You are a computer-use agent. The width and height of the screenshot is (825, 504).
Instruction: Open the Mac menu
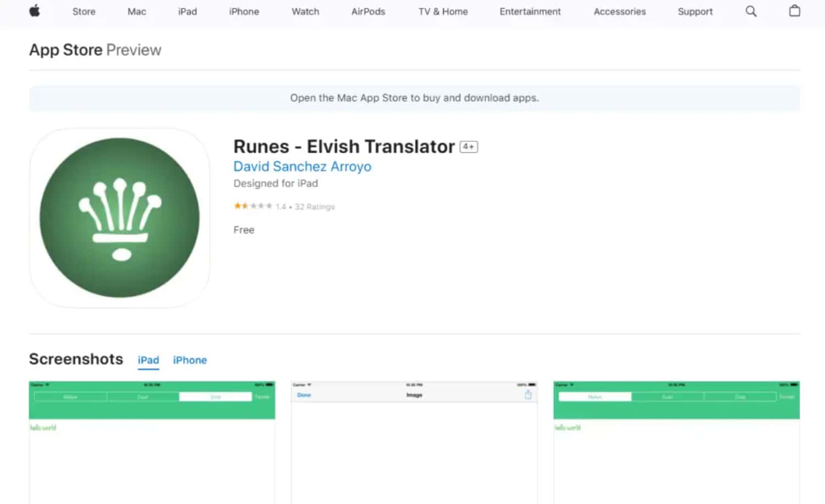click(x=137, y=12)
